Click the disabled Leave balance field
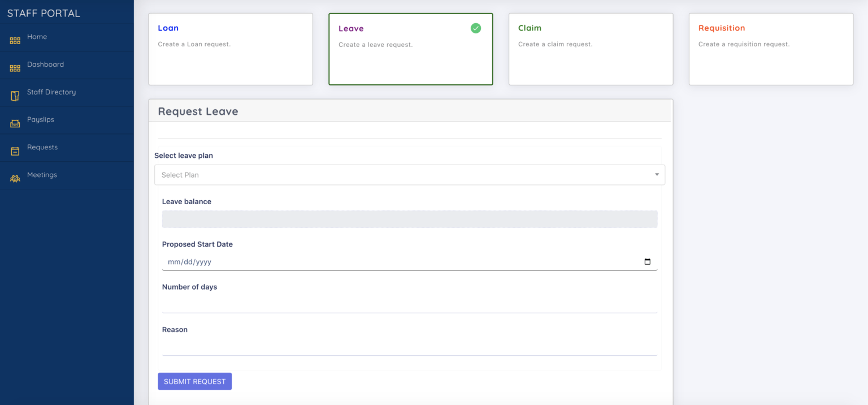Viewport: 868px width, 405px height. (410, 219)
